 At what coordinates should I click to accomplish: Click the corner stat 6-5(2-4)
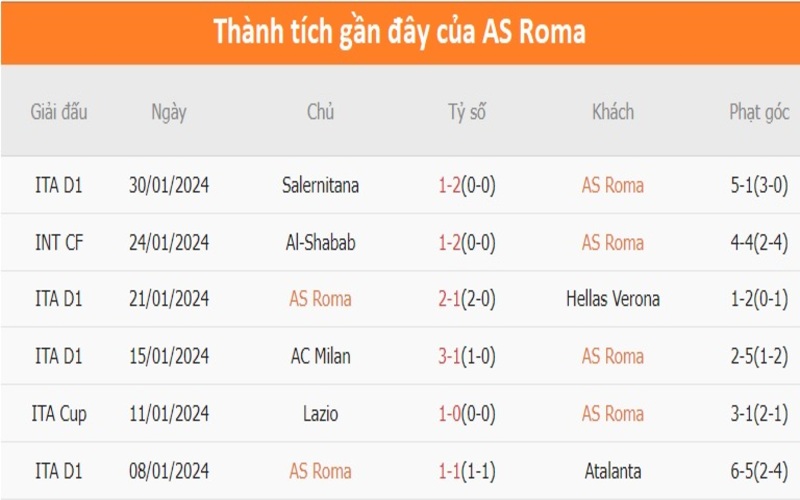point(759,470)
